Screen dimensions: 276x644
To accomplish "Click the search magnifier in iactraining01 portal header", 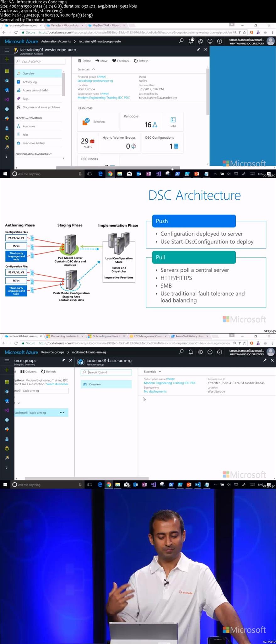I will 181,41.
